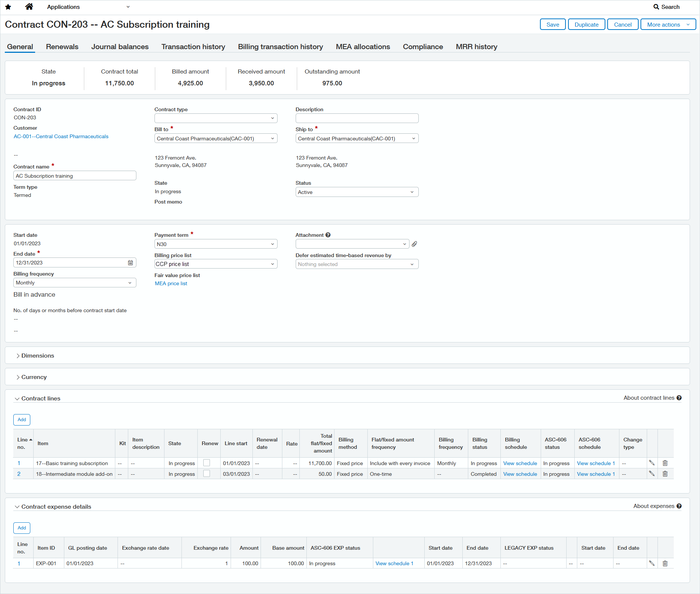Open the Status dropdown showing Active
700x594 pixels.
pos(357,192)
